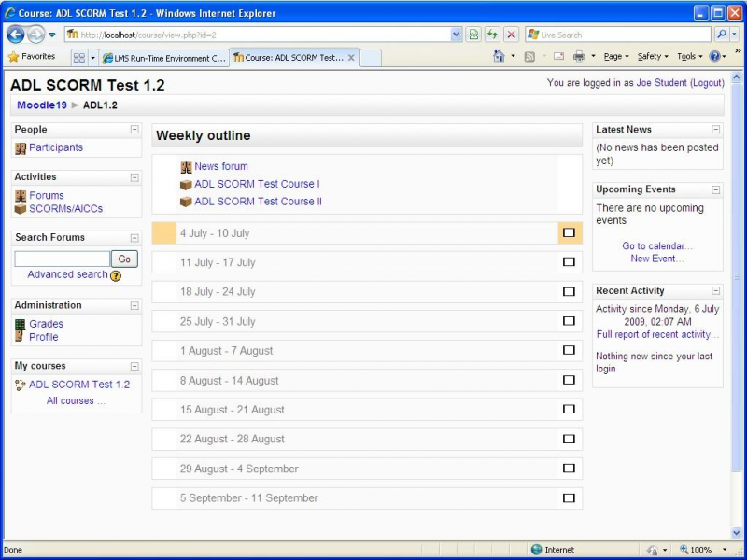Open the Tools menu
The image size is (747, 560).
point(689,57)
